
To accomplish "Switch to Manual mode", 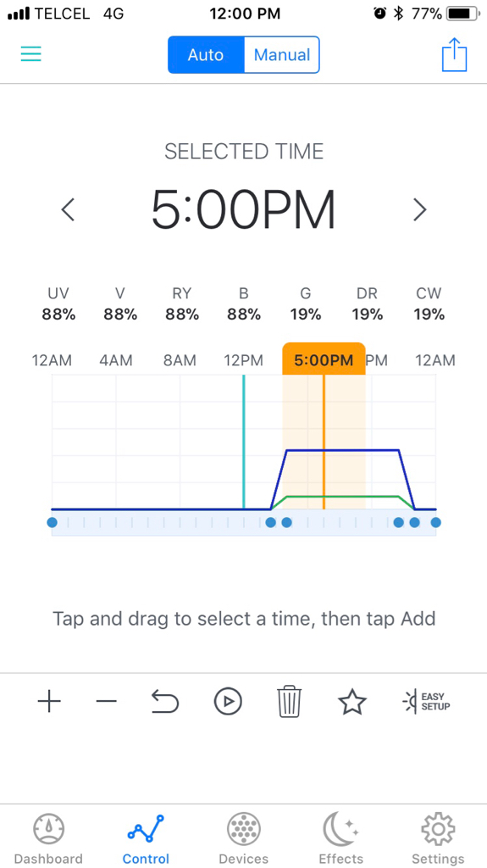I will coord(282,55).
